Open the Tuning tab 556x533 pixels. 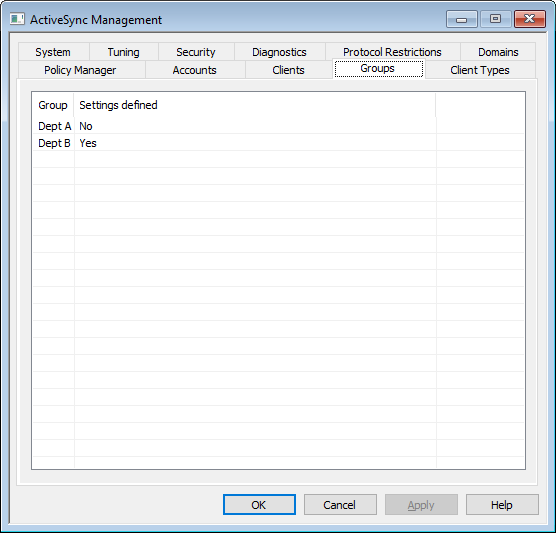(x=123, y=52)
